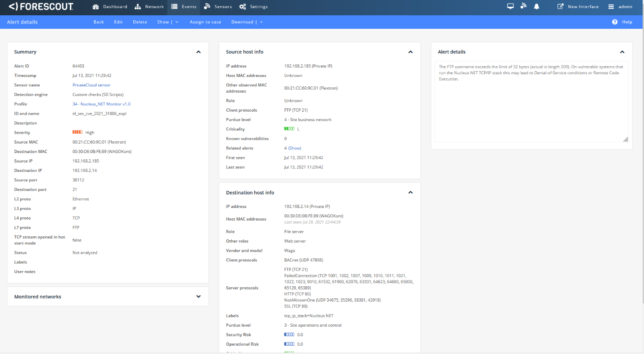The width and height of the screenshot is (644, 356).
Task: Click Assign to case button
Action: click(205, 22)
